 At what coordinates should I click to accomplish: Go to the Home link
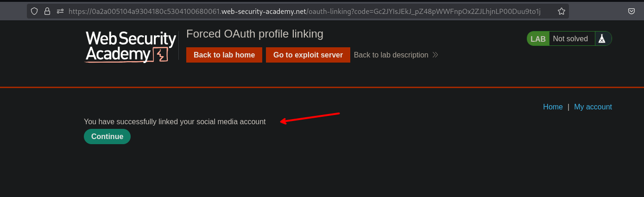[x=553, y=107]
